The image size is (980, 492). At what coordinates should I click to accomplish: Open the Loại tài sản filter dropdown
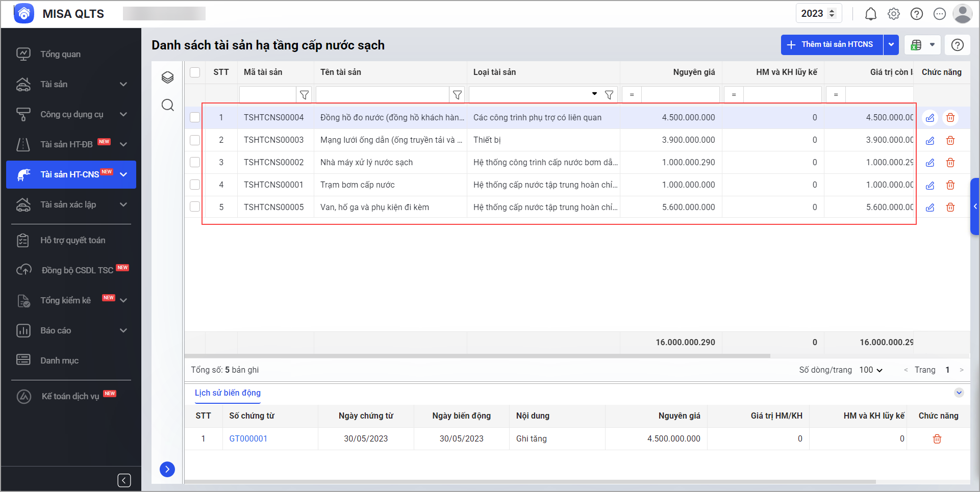click(x=594, y=94)
